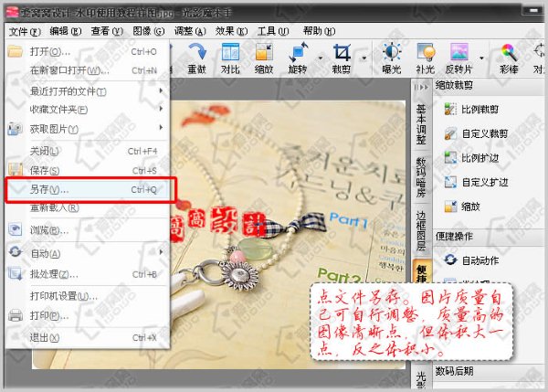The width and height of the screenshot is (548, 392).
Task: Choose 关闭(L) menu entry
Action: coord(88,151)
